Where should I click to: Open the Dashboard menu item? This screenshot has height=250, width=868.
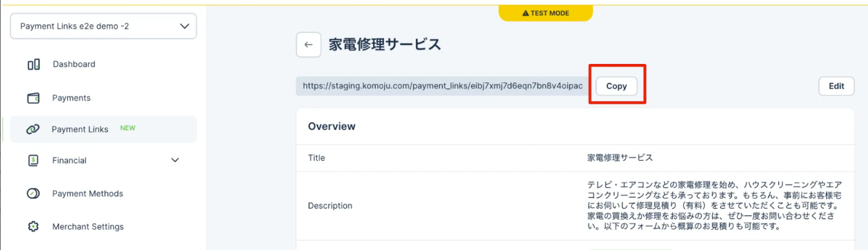click(x=74, y=65)
